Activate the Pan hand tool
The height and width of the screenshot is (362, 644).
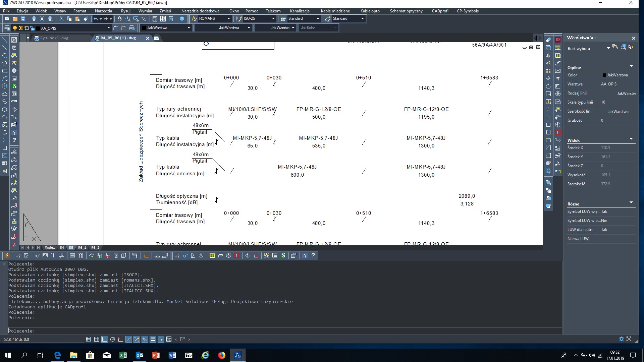[x=120, y=19]
